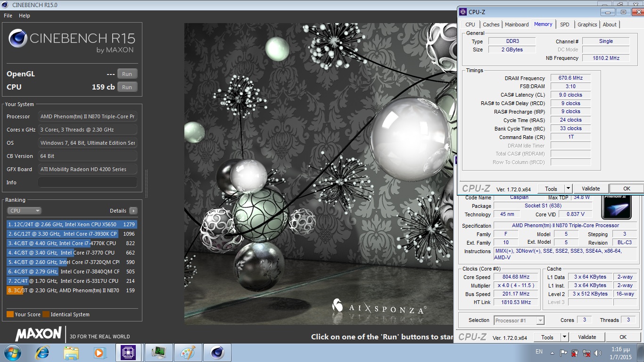The width and height of the screenshot is (644, 362).
Task: Open Tools dropdown arrow in rear CPU-Z
Action: pos(564,337)
